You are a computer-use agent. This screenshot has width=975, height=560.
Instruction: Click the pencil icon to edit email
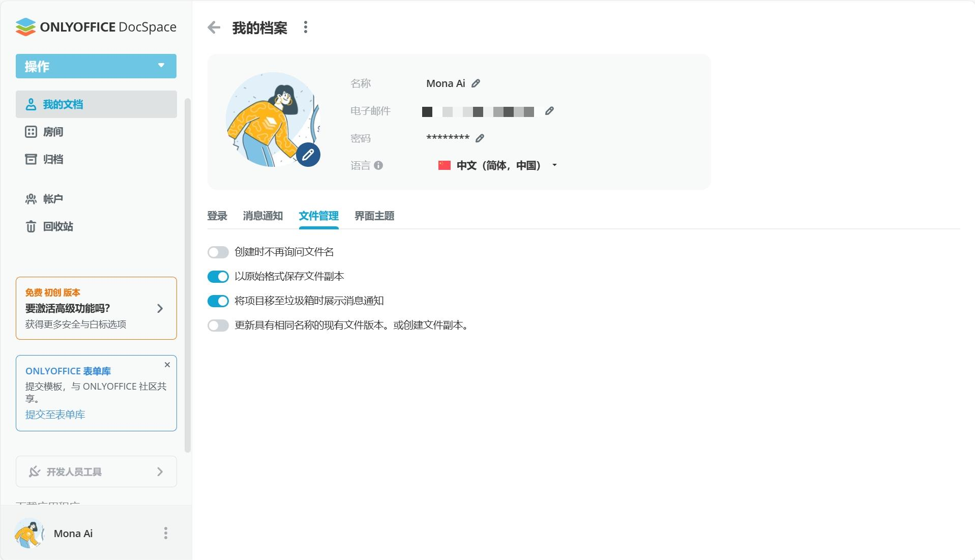pyautogui.click(x=549, y=111)
